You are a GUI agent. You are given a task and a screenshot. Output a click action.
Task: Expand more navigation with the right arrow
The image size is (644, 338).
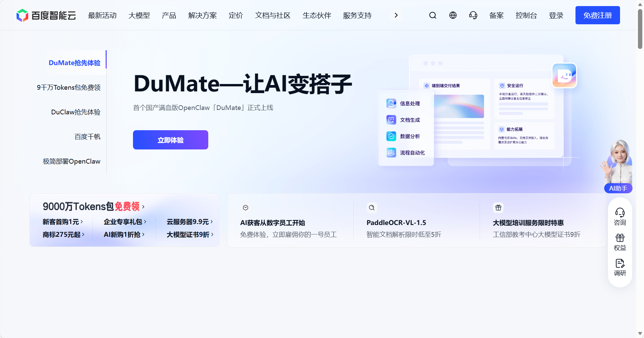(x=396, y=15)
